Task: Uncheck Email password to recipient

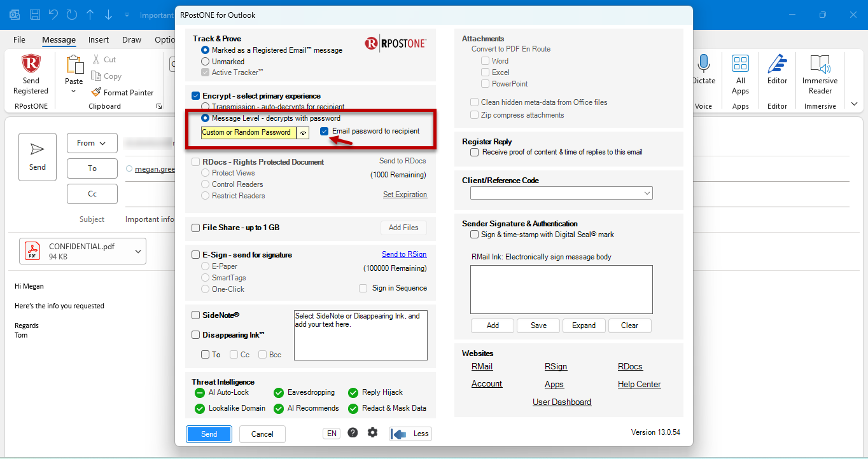Action: click(x=325, y=132)
